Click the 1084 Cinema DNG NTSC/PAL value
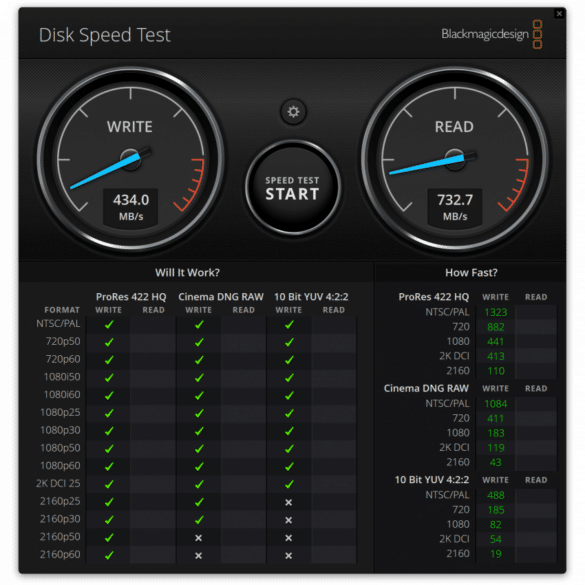 click(x=495, y=404)
